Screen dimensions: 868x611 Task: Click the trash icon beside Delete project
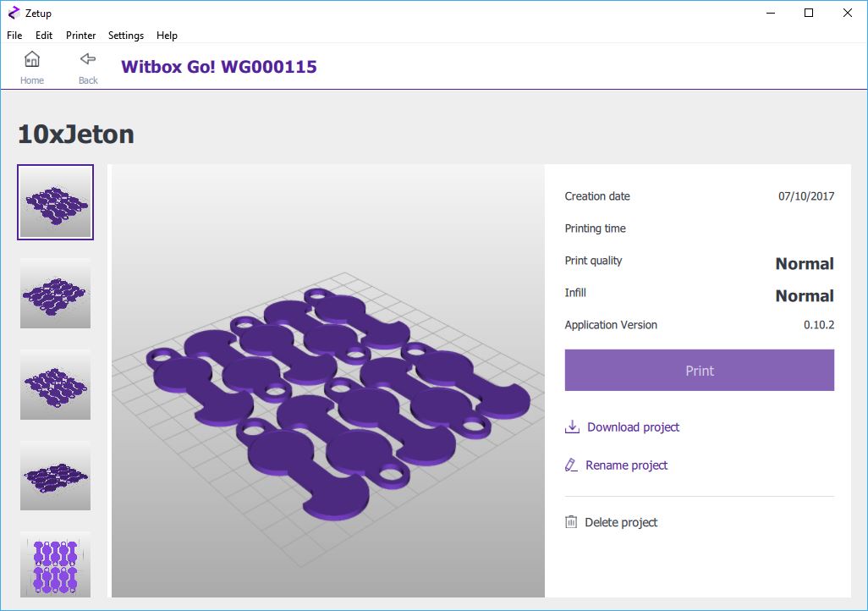pos(572,522)
